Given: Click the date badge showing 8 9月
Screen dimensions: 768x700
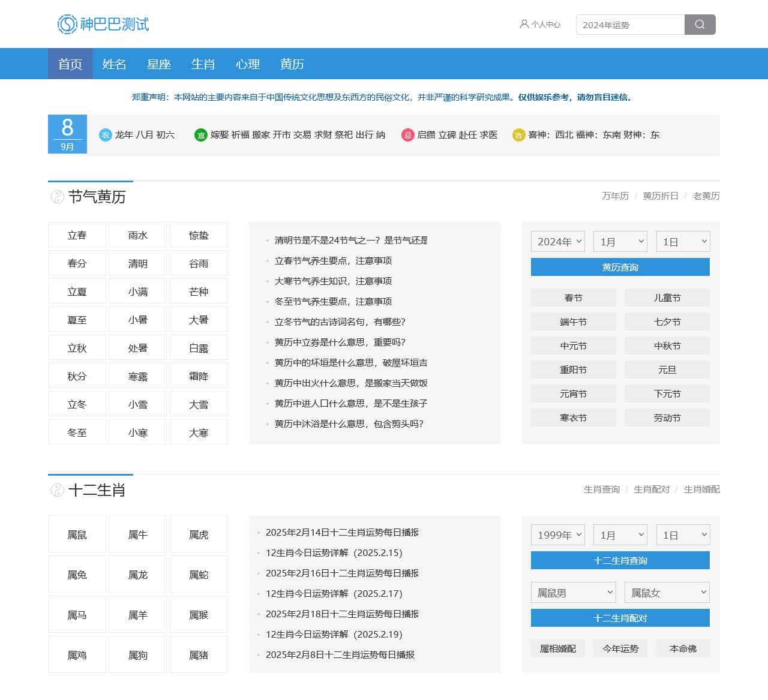Looking at the screenshot, I should pyautogui.click(x=67, y=134).
